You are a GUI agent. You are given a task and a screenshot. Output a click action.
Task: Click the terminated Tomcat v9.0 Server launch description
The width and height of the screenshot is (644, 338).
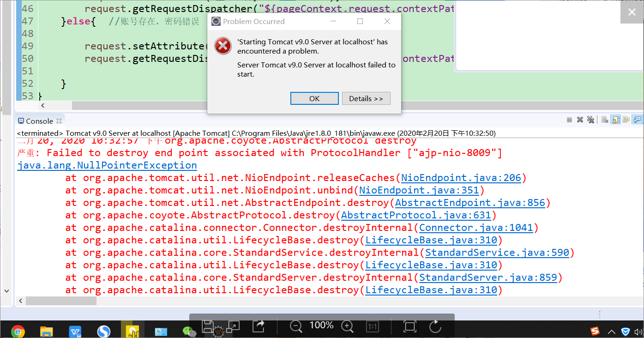[256, 133]
